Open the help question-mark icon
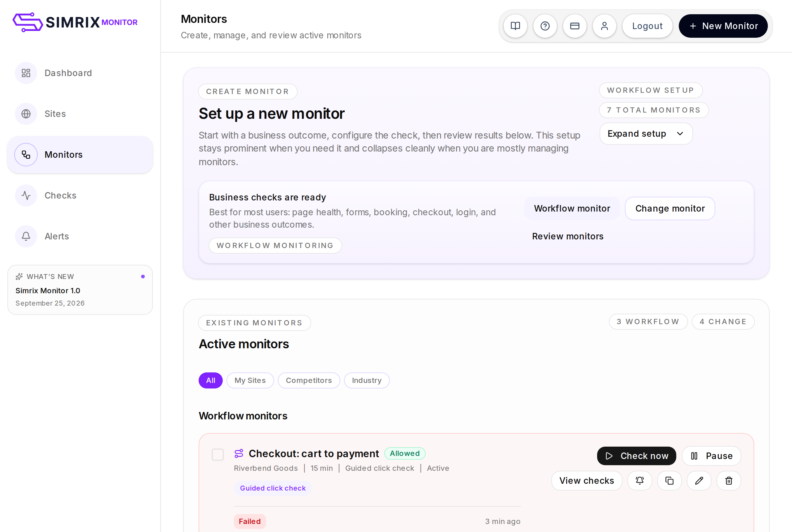This screenshot has width=792, height=532. click(x=545, y=26)
